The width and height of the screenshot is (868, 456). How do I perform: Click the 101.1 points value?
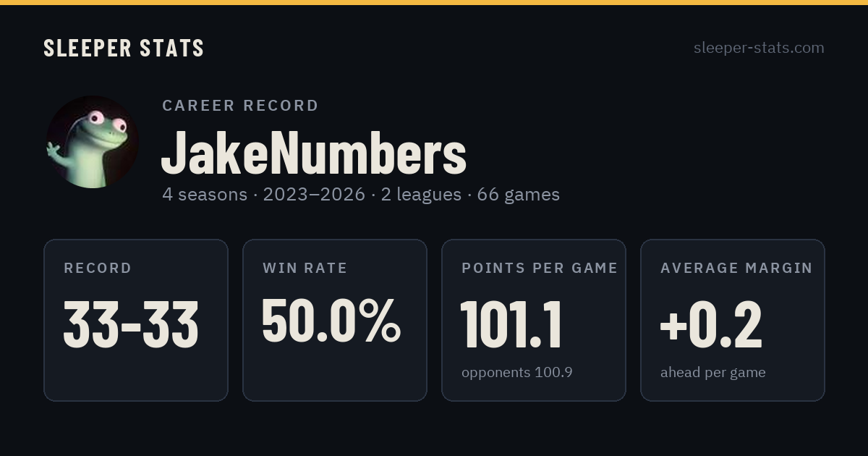click(511, 324)
